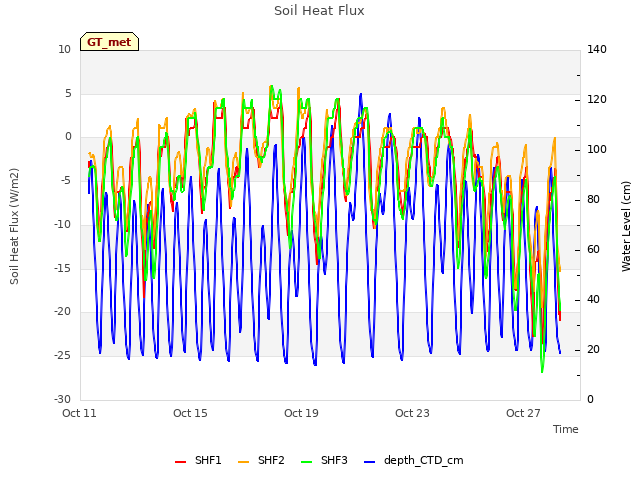
Task: Click the GT_met annotation label
Action: pos(109,42)
